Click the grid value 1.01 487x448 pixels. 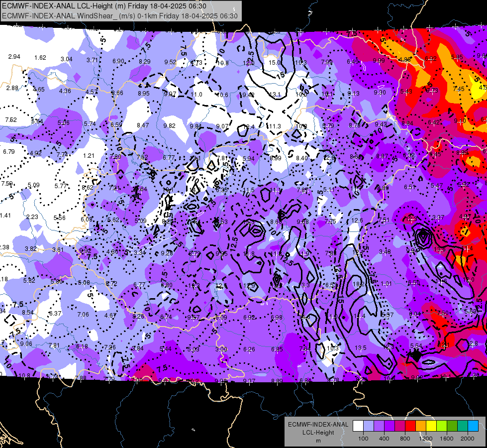pyautogui.click(x=387, y=284)
